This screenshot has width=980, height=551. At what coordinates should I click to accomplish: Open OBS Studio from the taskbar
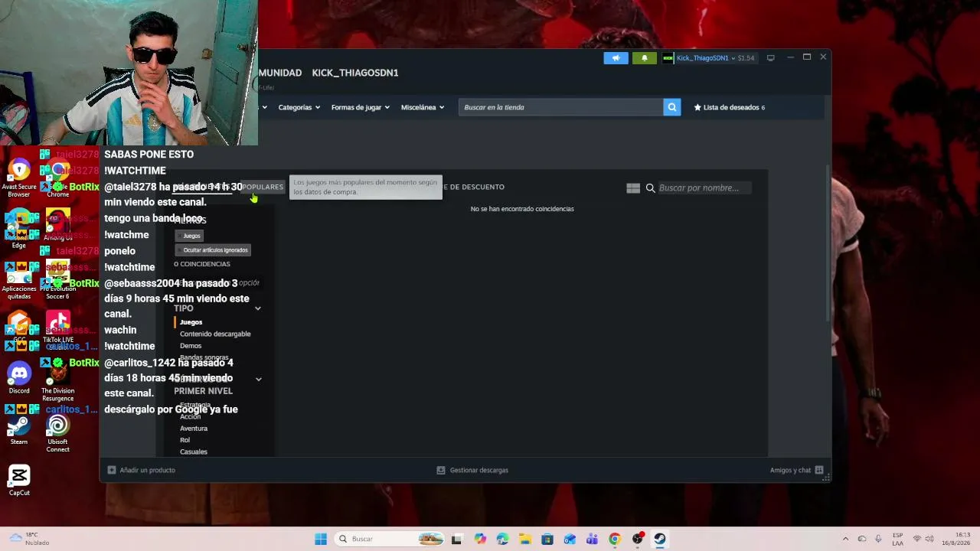(x=637, y=539)
